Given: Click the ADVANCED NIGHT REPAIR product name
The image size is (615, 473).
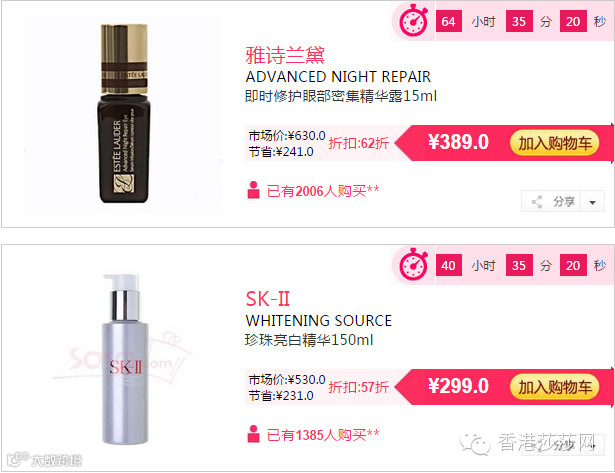Looking at the screenshot, I should click(338, 77).
